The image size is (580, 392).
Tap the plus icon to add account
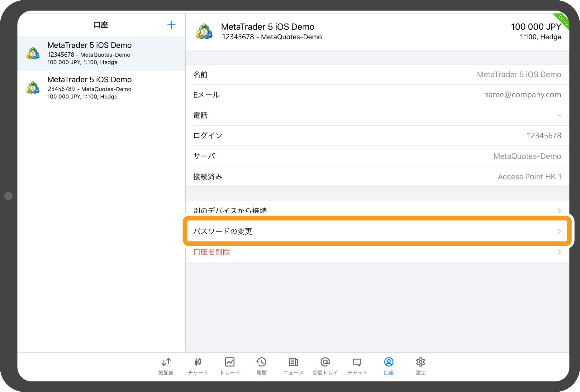171,25
